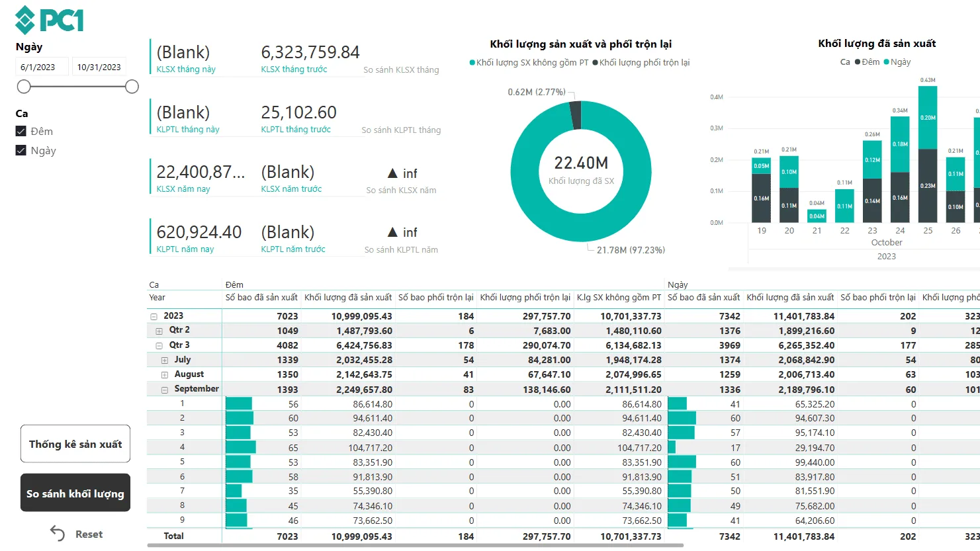Sort by Đêm Khối lượng đã sản xuất header

[x=348, y=298]
